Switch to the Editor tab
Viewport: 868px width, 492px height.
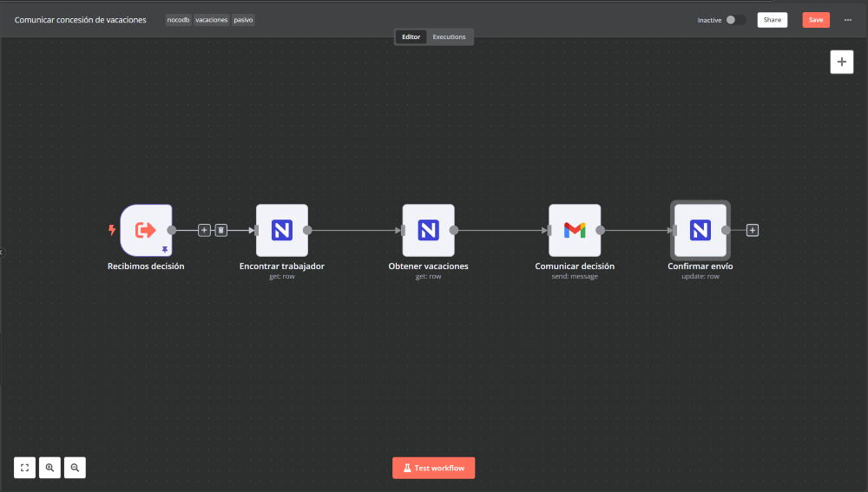tap(411, 37)
